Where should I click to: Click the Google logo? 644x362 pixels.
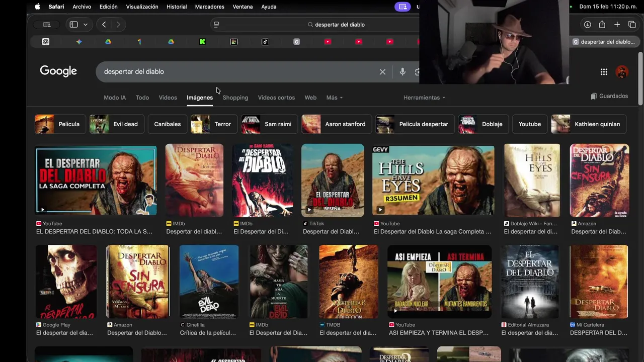(58, 71)
